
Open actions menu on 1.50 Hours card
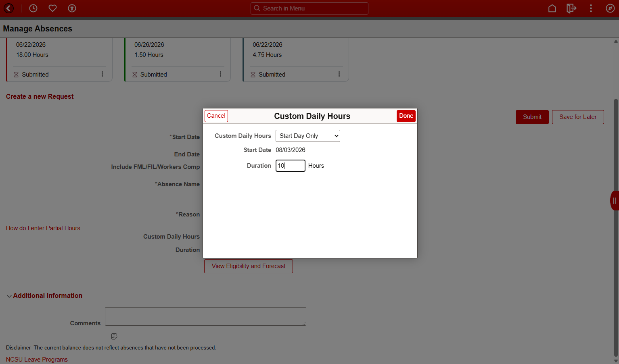(x=220, y=74)
